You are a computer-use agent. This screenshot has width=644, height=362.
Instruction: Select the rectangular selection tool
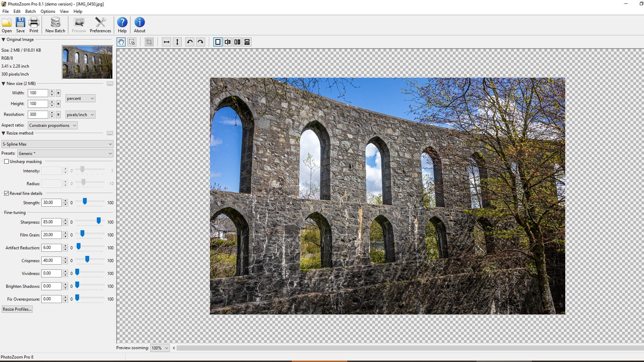(132, 42)
